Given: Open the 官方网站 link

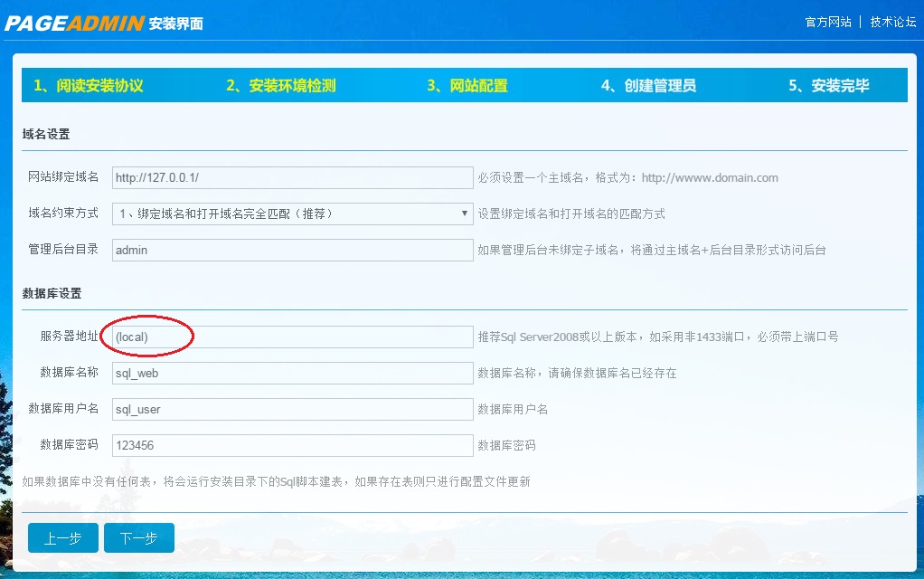Looking at the screenshot, I should [827, 23].
